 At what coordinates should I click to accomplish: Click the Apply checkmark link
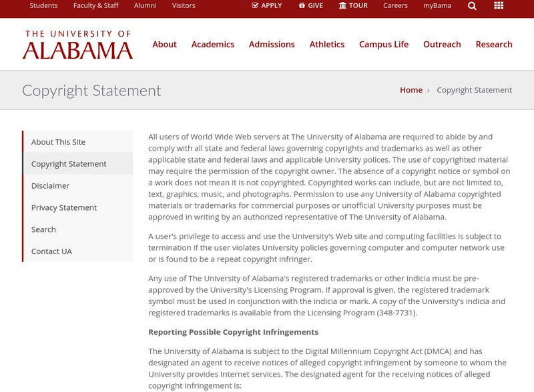[x=267, y=5]
